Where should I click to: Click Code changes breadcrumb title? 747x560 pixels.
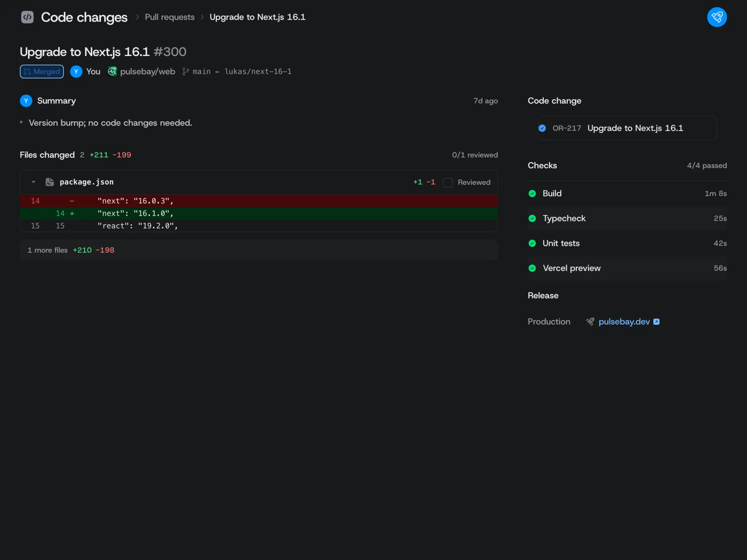click(84, 17)
